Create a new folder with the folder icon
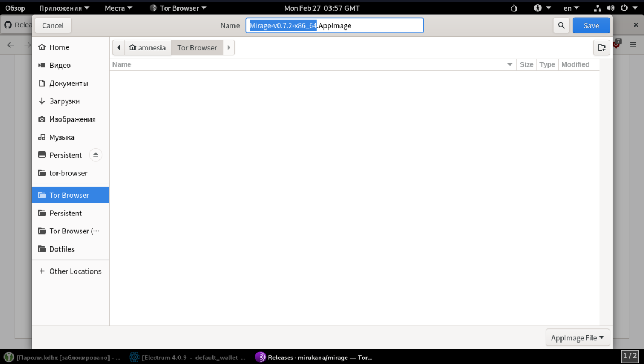644x364 pixels. tap(601, 47)
